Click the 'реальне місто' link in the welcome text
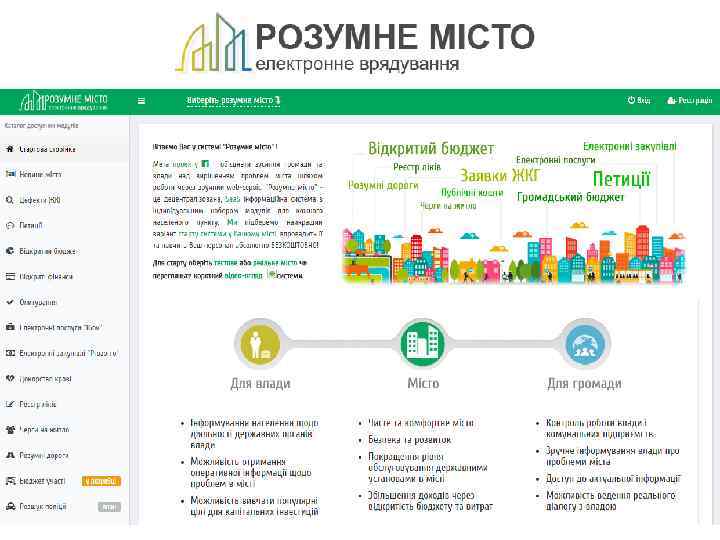 (x=275, y=263)
